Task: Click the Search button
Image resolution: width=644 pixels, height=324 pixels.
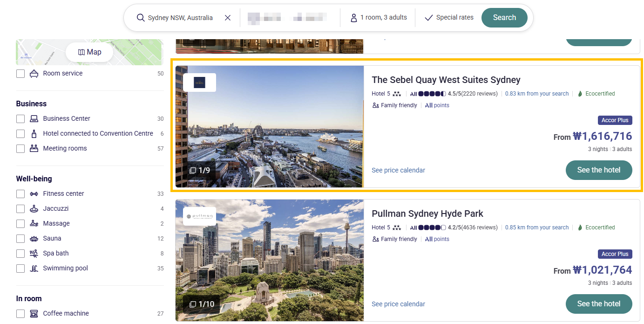Action: 504,18
